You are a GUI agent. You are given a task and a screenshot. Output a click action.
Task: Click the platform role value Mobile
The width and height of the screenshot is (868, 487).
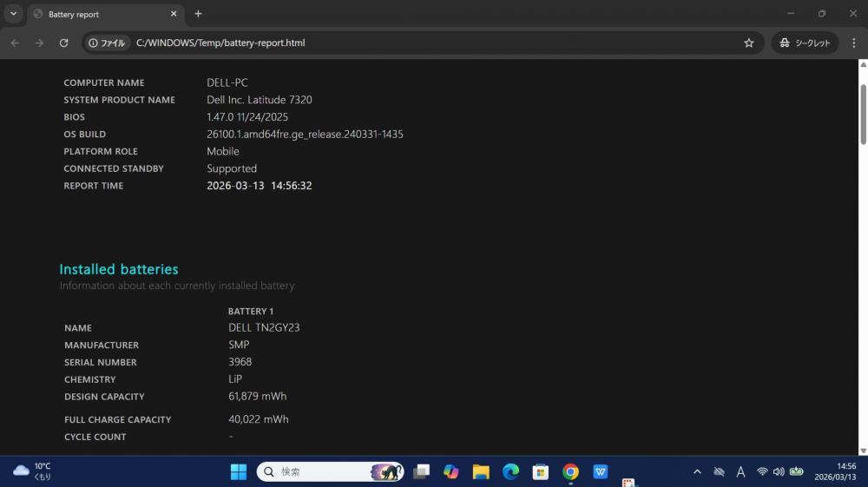(x=223, y=151)
